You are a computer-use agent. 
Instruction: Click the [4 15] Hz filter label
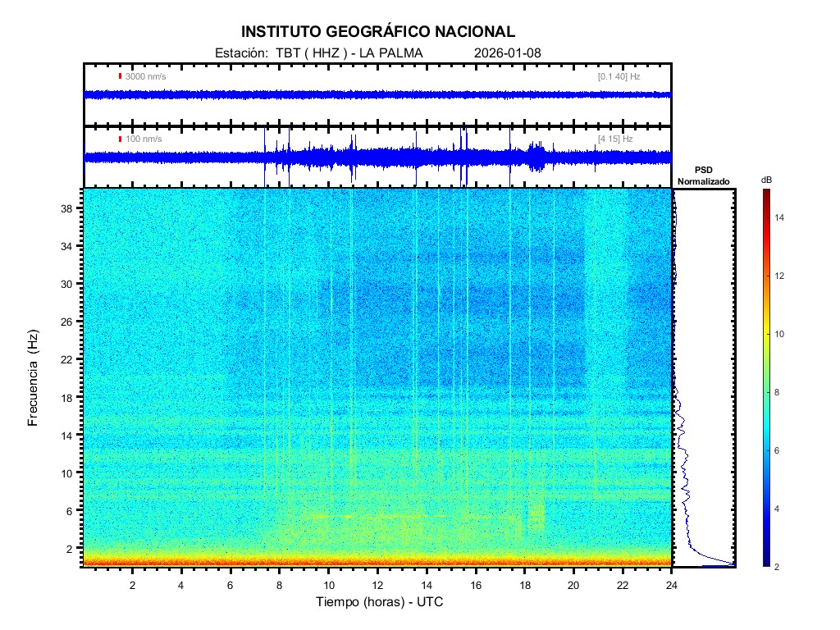click(x=615, y=139)
